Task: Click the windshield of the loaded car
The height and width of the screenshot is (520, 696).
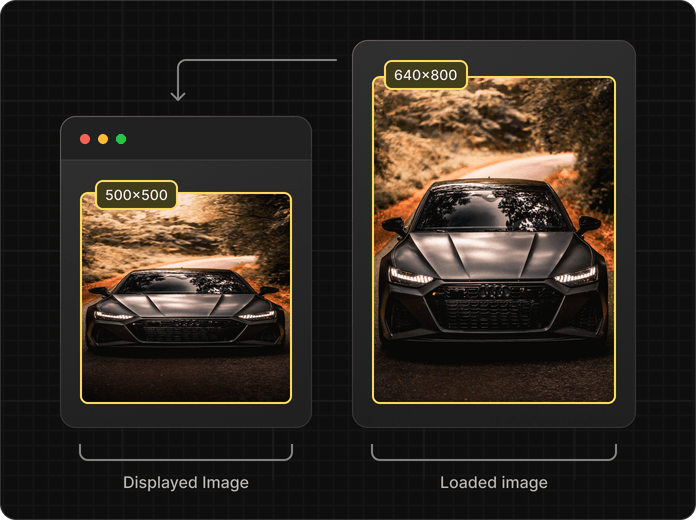Action: 493,210
